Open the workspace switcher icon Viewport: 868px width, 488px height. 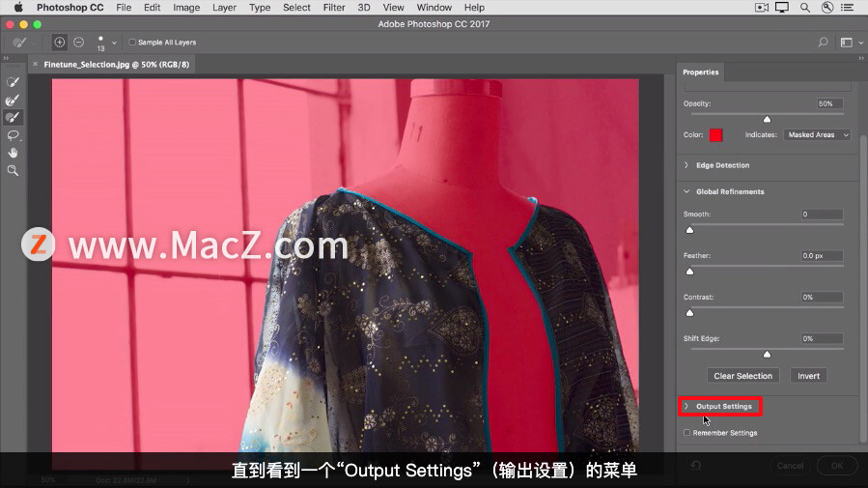847,43
